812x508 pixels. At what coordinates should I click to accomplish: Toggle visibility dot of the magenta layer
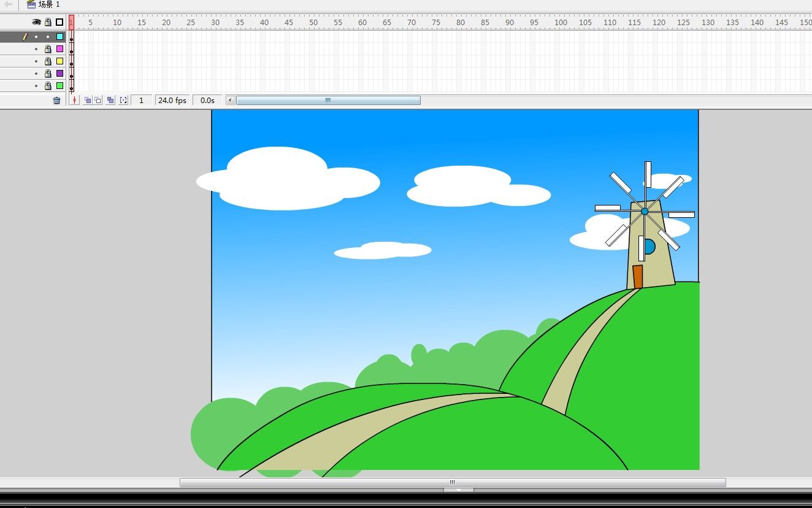pyautogui.click(x=36, y=49)
